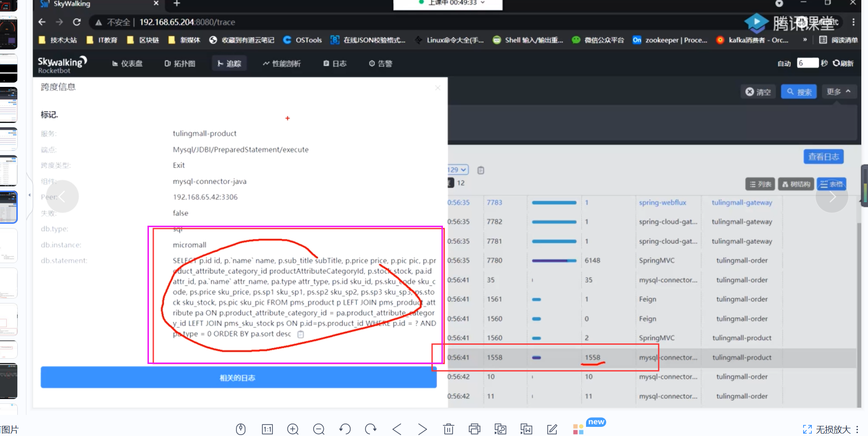This screenshot has height=436, width=868.
Task: Switch span view to 树结构 tree
Action: [796, 184]
